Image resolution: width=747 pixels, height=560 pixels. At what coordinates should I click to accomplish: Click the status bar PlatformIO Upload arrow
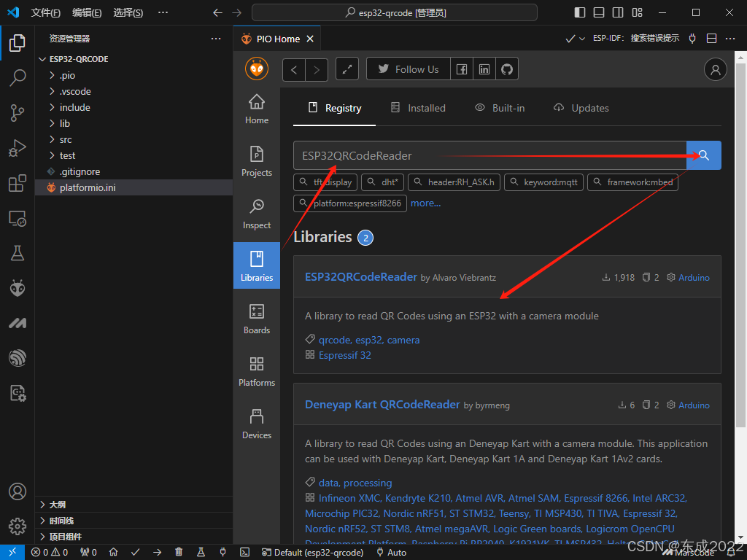pos(158,552)
